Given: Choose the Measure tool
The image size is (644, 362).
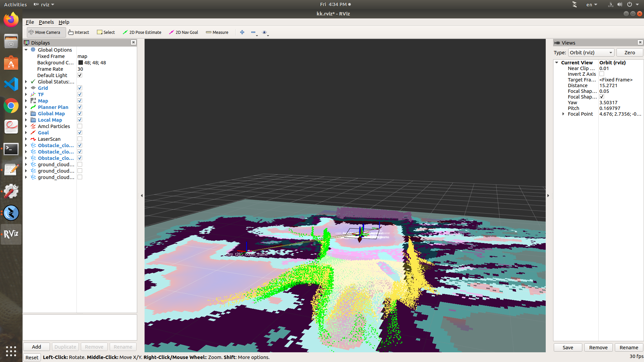Looking at the screenshot, I should point(217,32).
